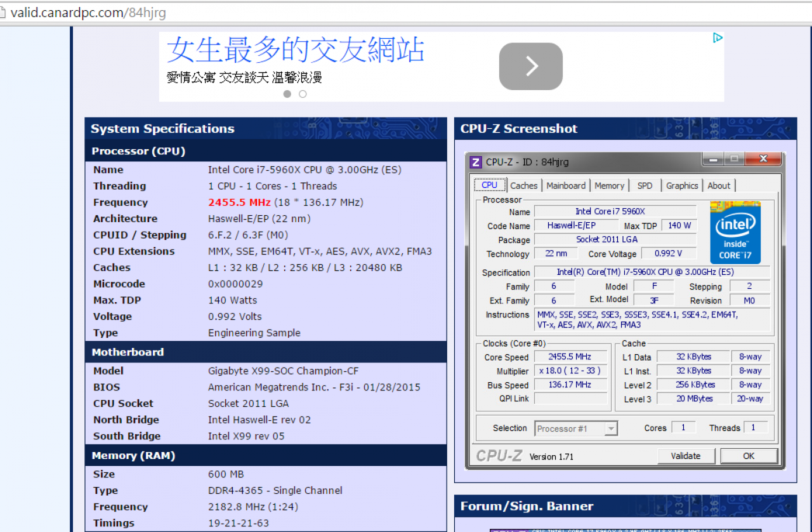Switch to the Mainboard tab in CPU-Z

566,185
